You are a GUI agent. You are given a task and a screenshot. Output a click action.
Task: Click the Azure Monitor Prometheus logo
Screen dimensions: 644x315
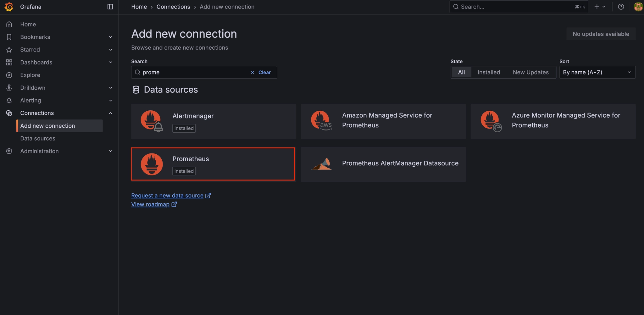[491, 121]
